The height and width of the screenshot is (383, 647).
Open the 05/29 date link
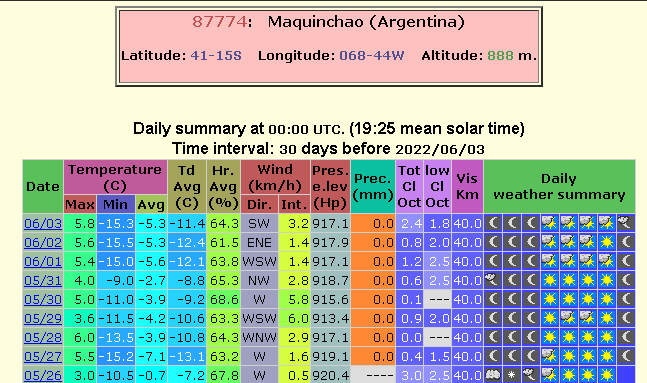43,319
